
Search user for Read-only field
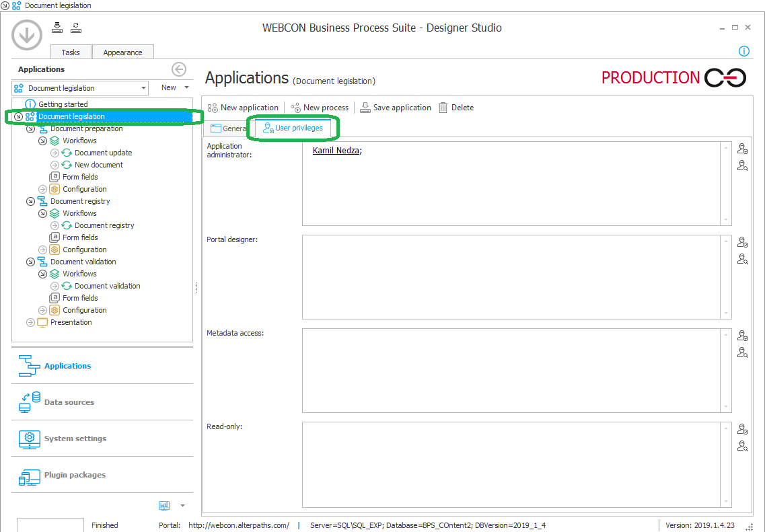(x=742, y=446)
